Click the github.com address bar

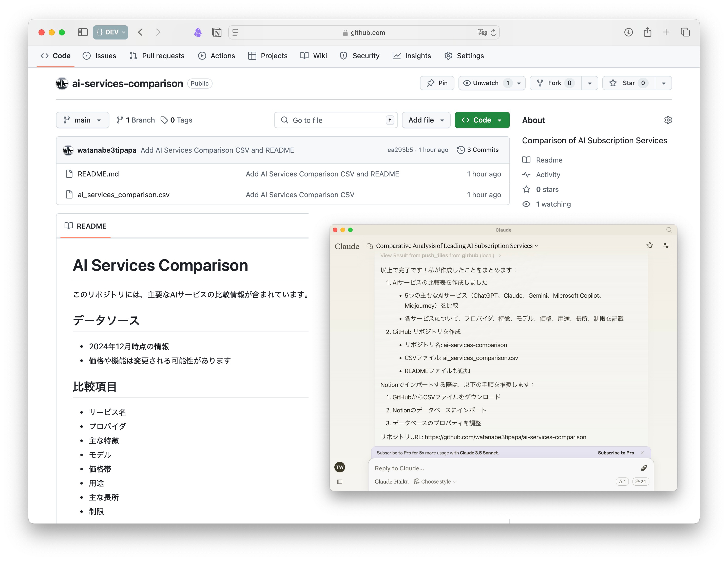(364, 32)
